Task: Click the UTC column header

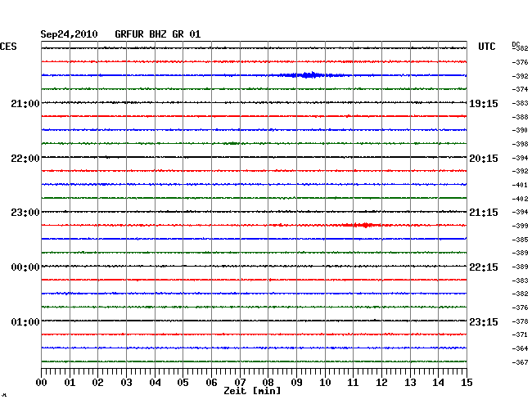Action: [x=487, y=47]
